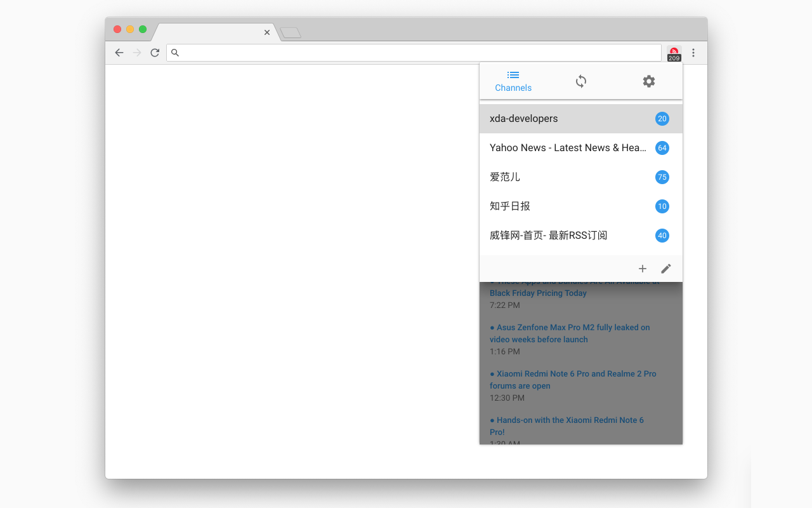Click the 10 unread badge for 知乎日报

pos(662,206)
